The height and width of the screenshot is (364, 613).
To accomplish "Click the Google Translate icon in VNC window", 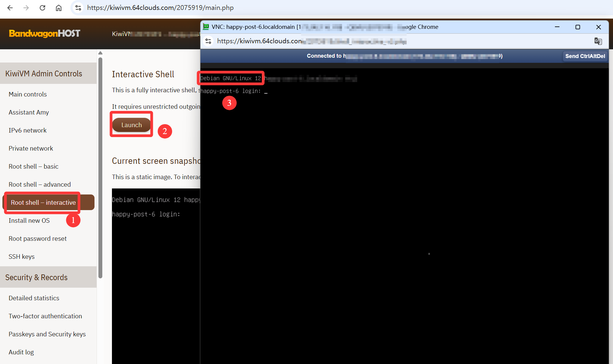I will pyautogui.click(x=598, y=41).
